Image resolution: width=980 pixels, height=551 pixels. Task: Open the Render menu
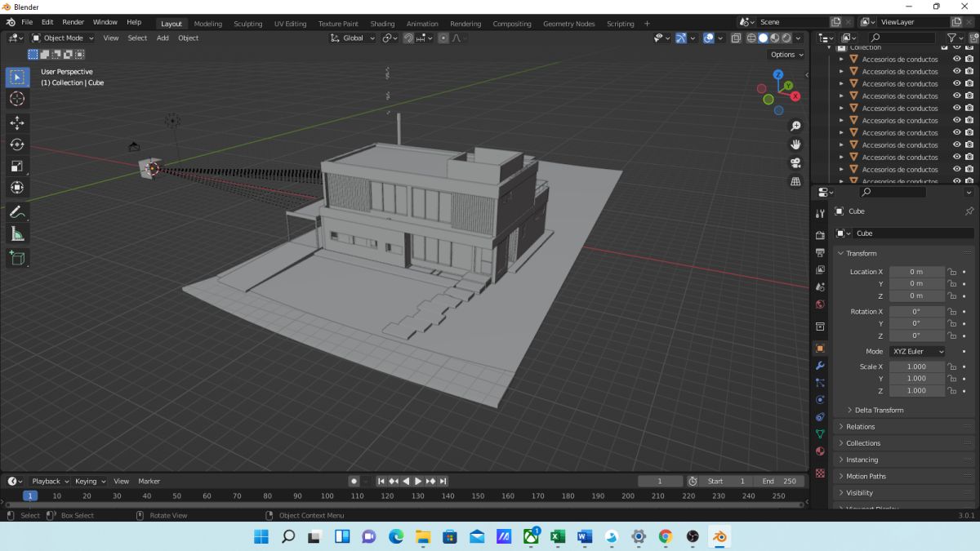pos(73,22)
